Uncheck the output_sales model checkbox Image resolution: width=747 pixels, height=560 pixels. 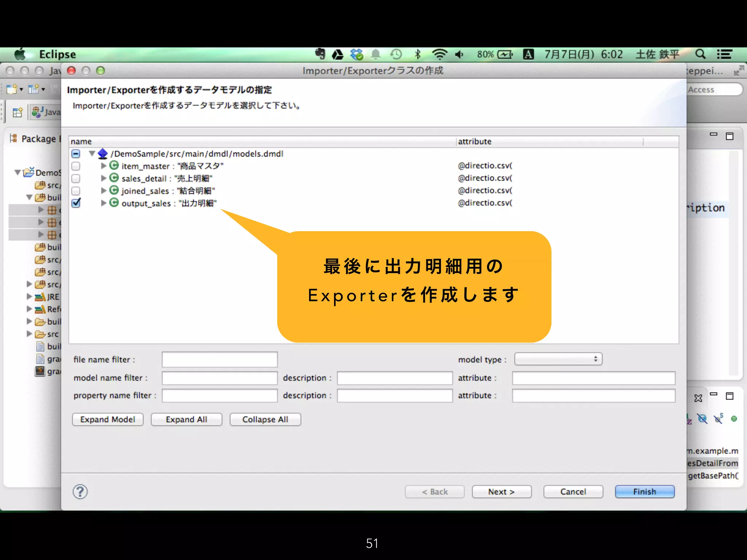pos(76,203)
